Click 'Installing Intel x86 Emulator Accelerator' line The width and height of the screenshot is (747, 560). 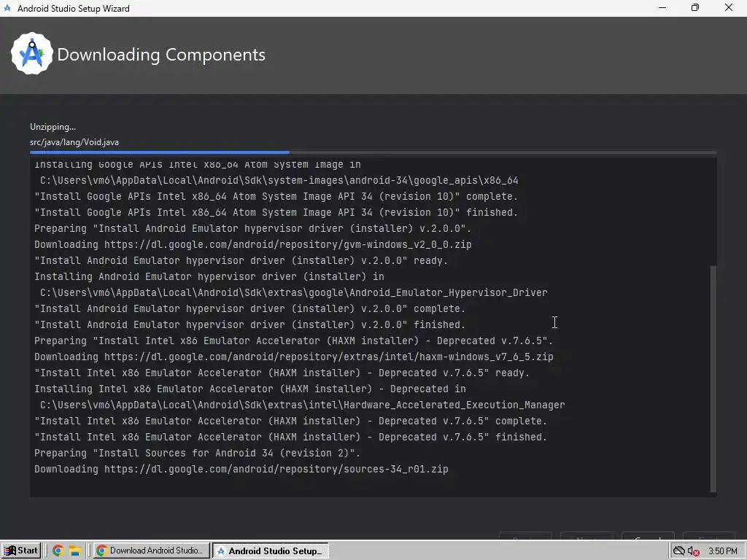point(250,389)
